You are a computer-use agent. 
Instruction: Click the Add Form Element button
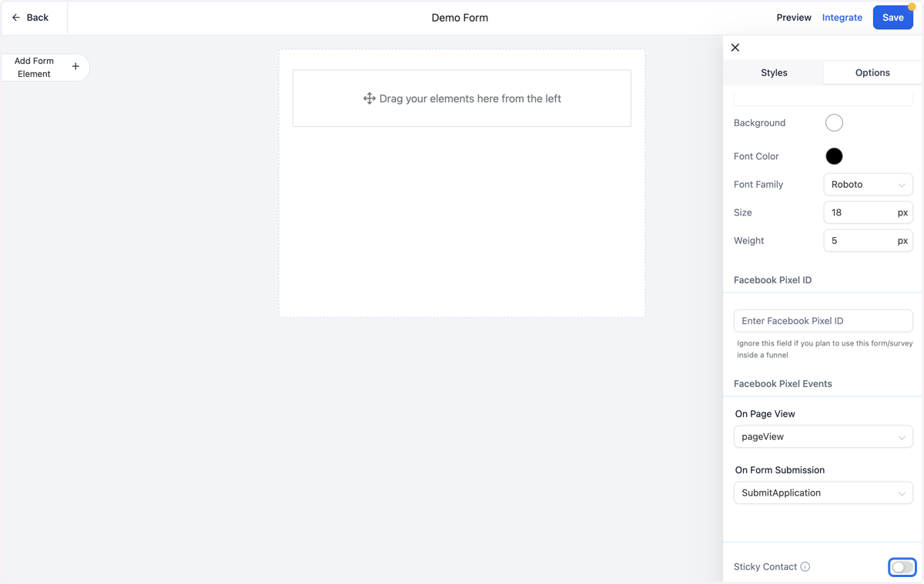[45, 68]
